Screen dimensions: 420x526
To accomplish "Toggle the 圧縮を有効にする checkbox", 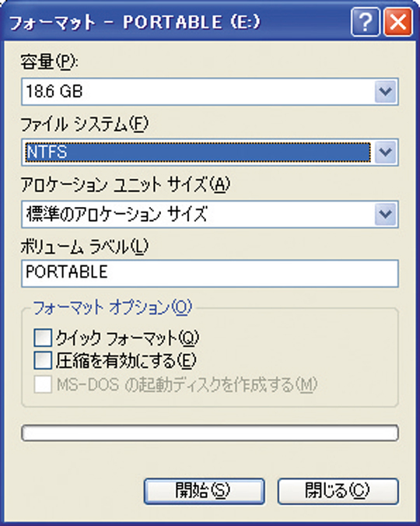I will (43, 360).
